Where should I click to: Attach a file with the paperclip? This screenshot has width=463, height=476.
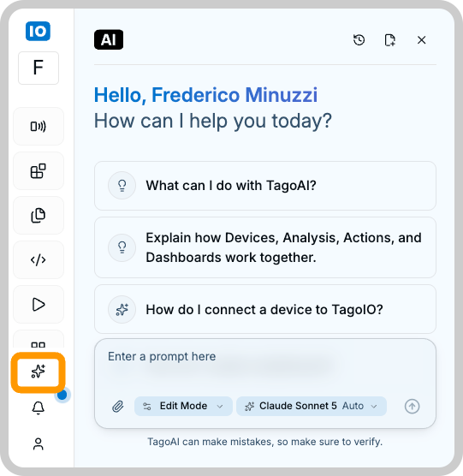click(118, 406)
